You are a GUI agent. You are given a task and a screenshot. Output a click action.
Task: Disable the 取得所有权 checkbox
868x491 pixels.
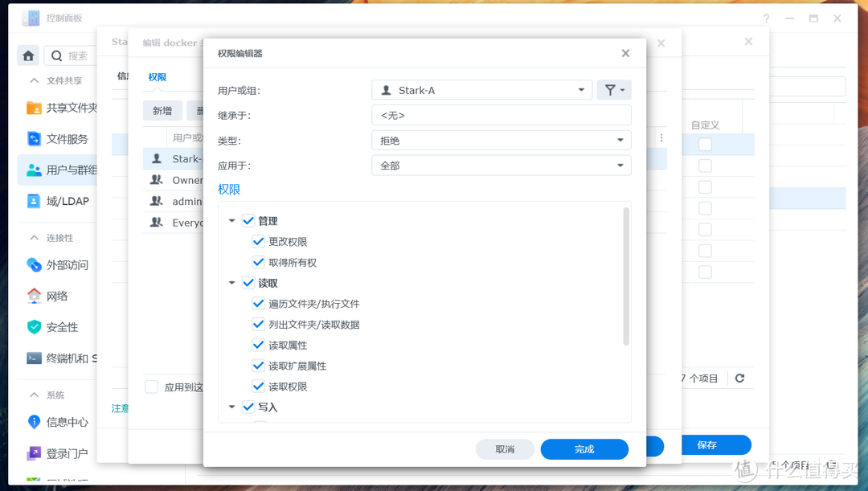(258, 262)
